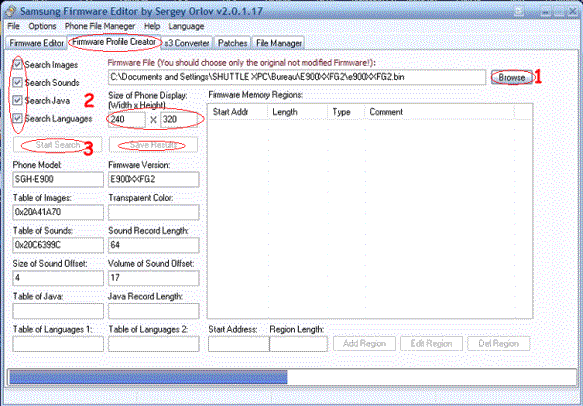Click the Browse button for firmware file
Viewport: 583px width, 406px height.
point(512,77)
